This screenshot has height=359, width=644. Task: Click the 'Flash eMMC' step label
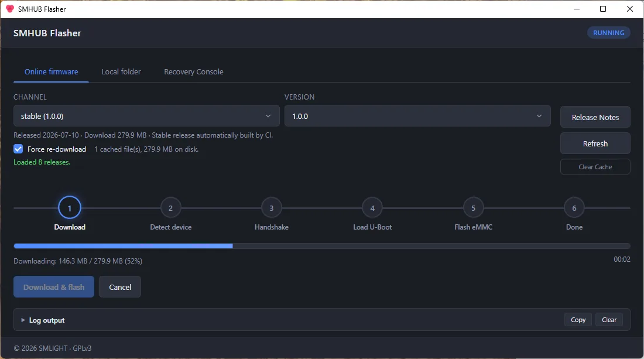473,227
